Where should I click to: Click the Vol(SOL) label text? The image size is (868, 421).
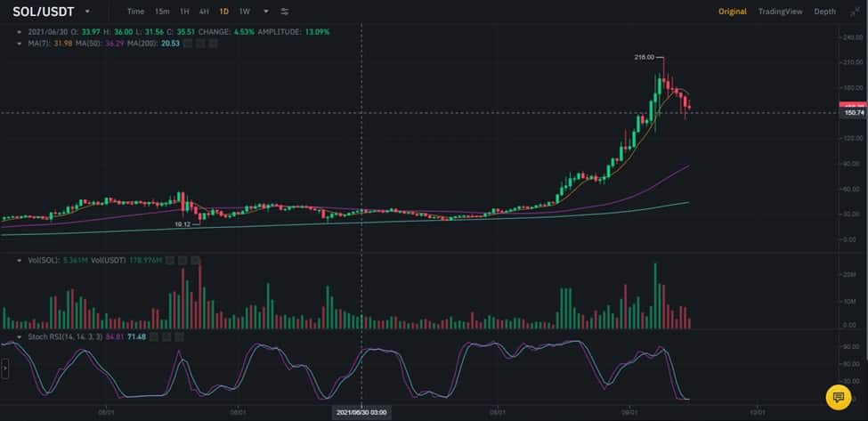[44, 260]
